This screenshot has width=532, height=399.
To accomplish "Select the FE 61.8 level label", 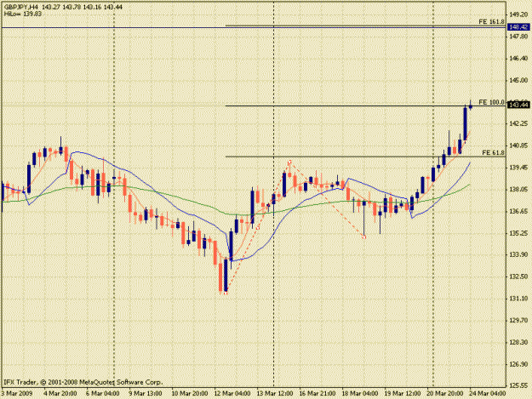I will click(x=494, y=153).
